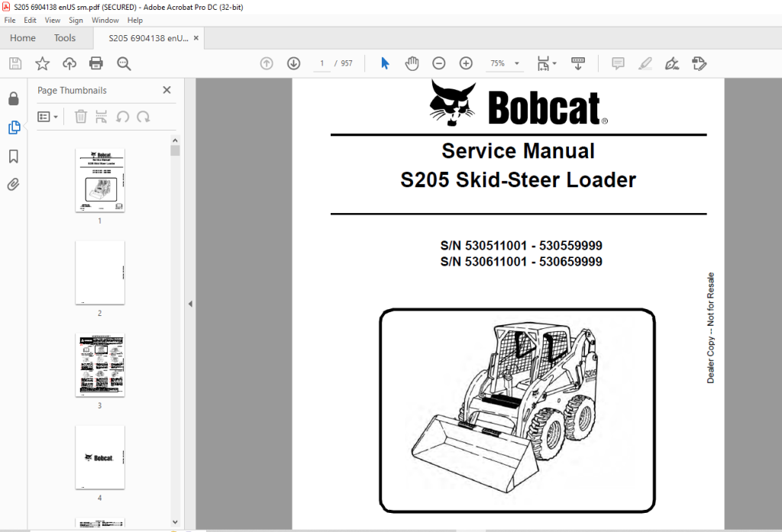The image size is (782, 532).
Task: Click the thumbnails scrollbar thumb
Action: click(x=175, y=150)
